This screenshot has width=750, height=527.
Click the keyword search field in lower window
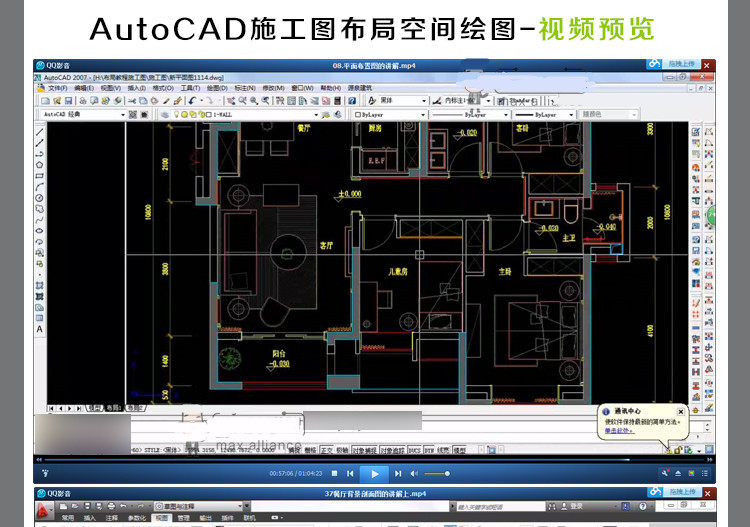coord(500,506)
